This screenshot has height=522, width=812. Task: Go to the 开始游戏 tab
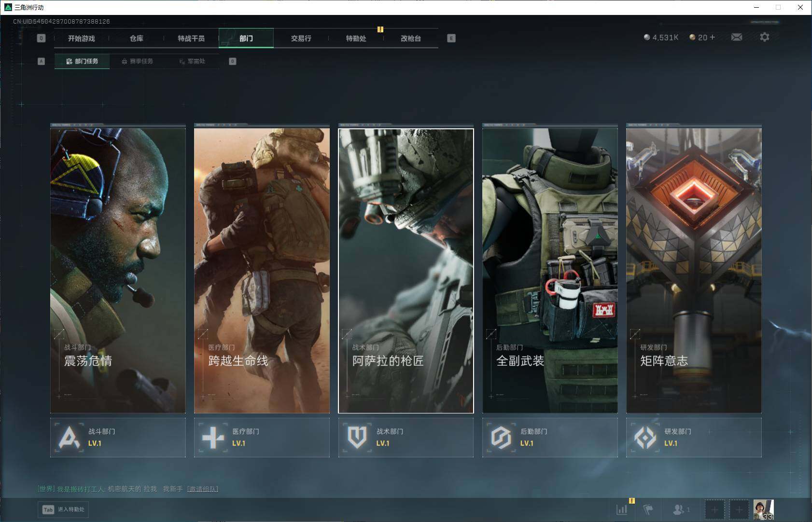pyautogui.click(x=81, y=38)
